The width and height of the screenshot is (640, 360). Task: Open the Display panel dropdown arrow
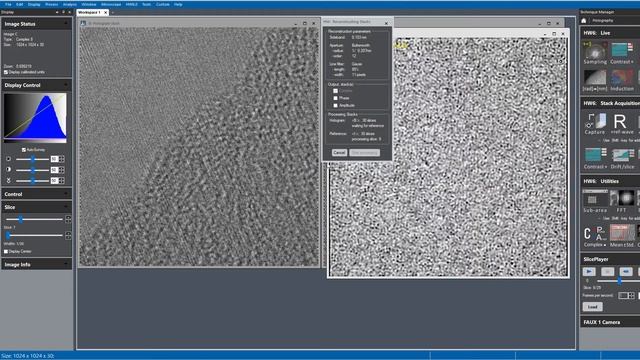point(57,12)
